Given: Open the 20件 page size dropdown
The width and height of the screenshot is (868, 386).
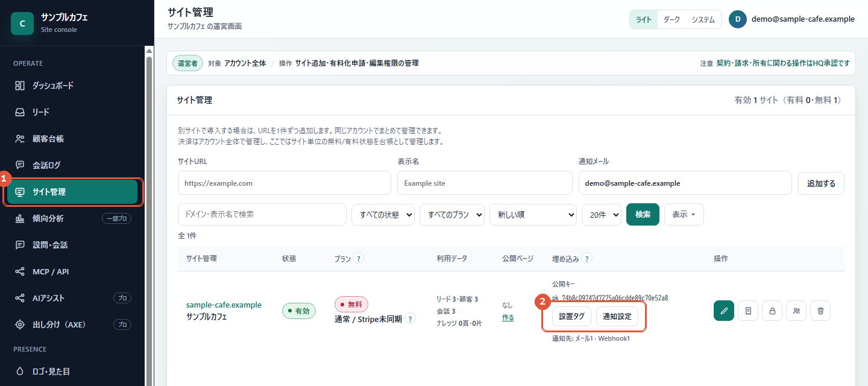Looking at the screenshot, I should pyautogui.click(x=601, y=214).
